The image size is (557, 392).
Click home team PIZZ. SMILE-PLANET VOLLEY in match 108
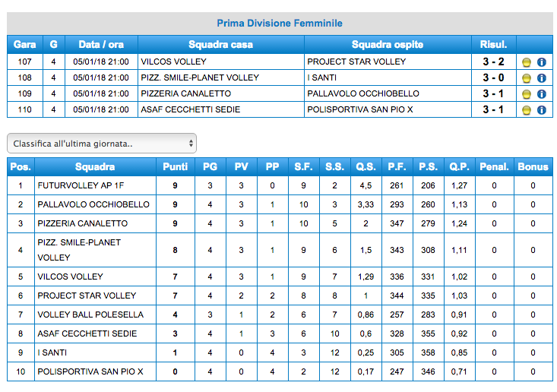(200, 77)
